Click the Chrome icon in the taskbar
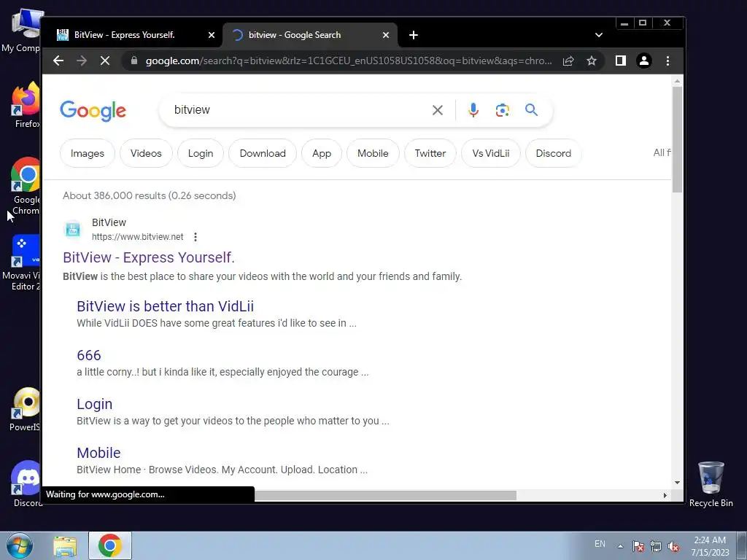 109,545
